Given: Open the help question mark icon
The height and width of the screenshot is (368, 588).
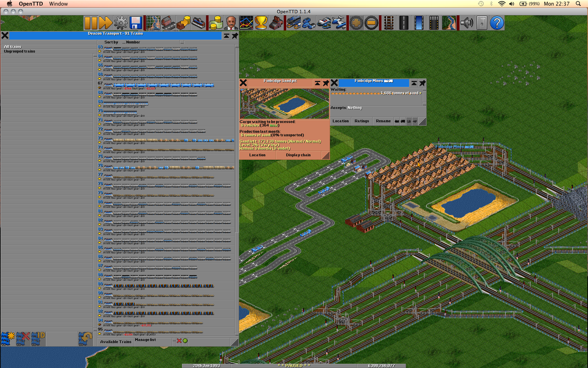Looking at the screenshot, I should tap(497, 23).
